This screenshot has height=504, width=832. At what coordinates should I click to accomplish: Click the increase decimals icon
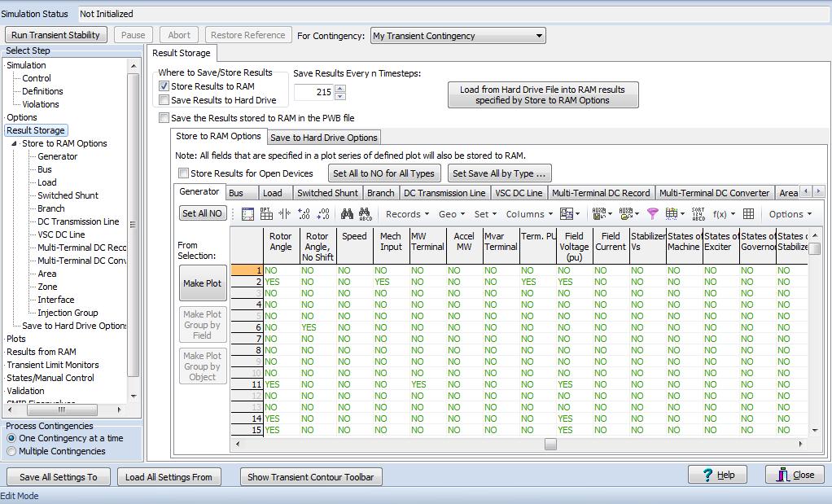pos(304,214)
